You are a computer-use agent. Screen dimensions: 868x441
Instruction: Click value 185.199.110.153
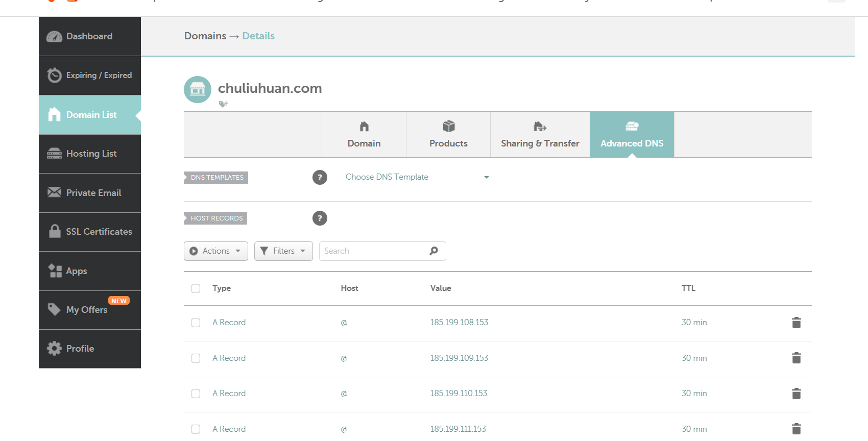pos(459,394)
